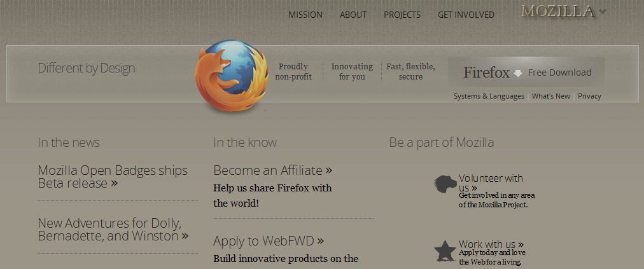Click 'Apply today and love the Web' text
Screen dimensions: 644x269
(492, 257)
